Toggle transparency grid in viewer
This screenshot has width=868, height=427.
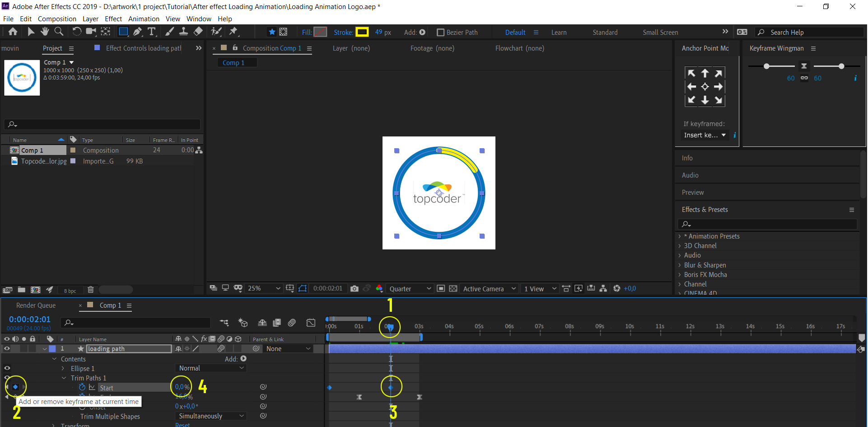pyautogui.click(x=453, y=288)
